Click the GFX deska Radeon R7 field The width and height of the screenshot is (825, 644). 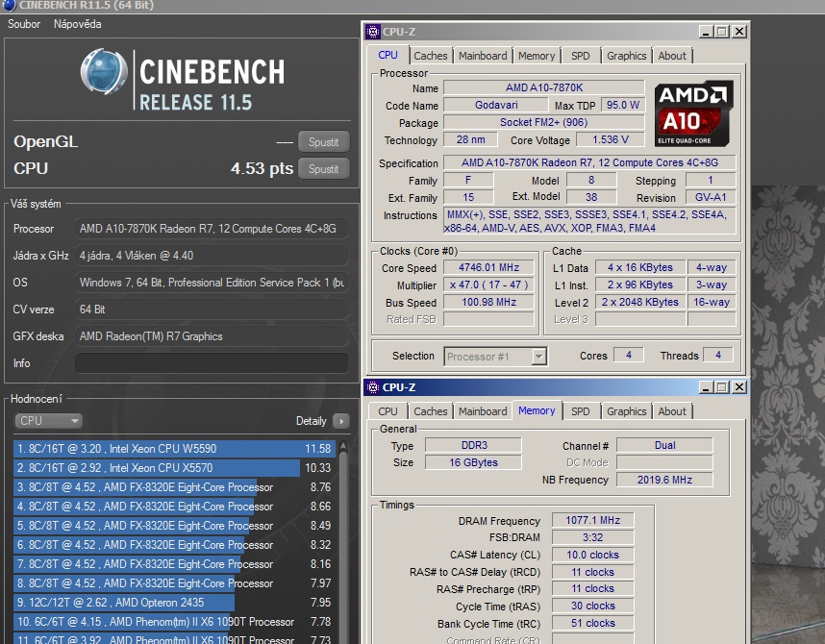coord(212,336)
